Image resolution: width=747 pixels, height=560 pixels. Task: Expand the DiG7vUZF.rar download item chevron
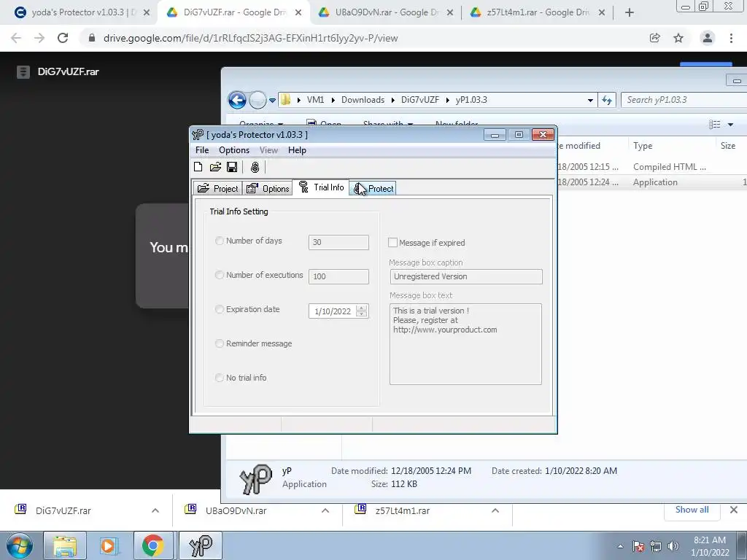(x=155, y=510)
